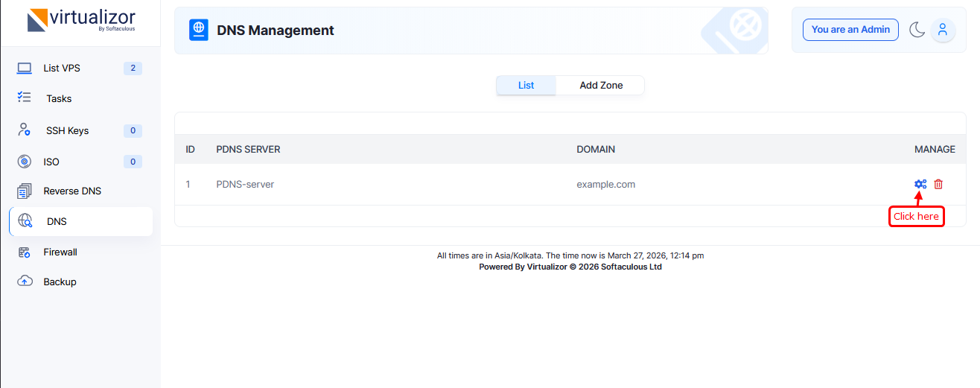980x388 pixels.
Task: Open Reverse DNS from the sidebar
Action: pos(71,191)
